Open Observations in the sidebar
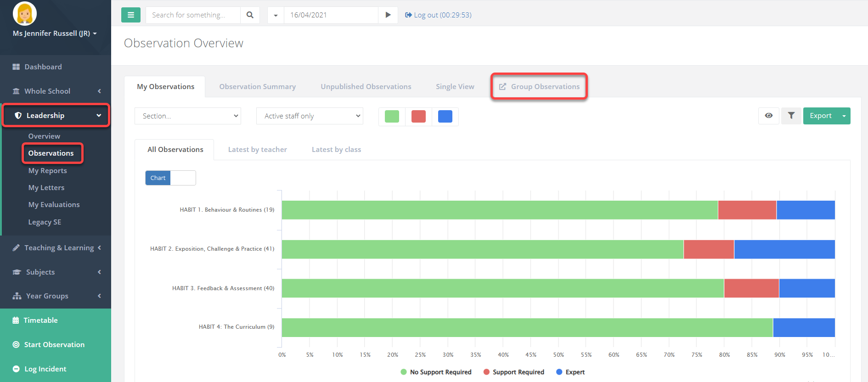This screenshot has width=868, height=382. 51,153
